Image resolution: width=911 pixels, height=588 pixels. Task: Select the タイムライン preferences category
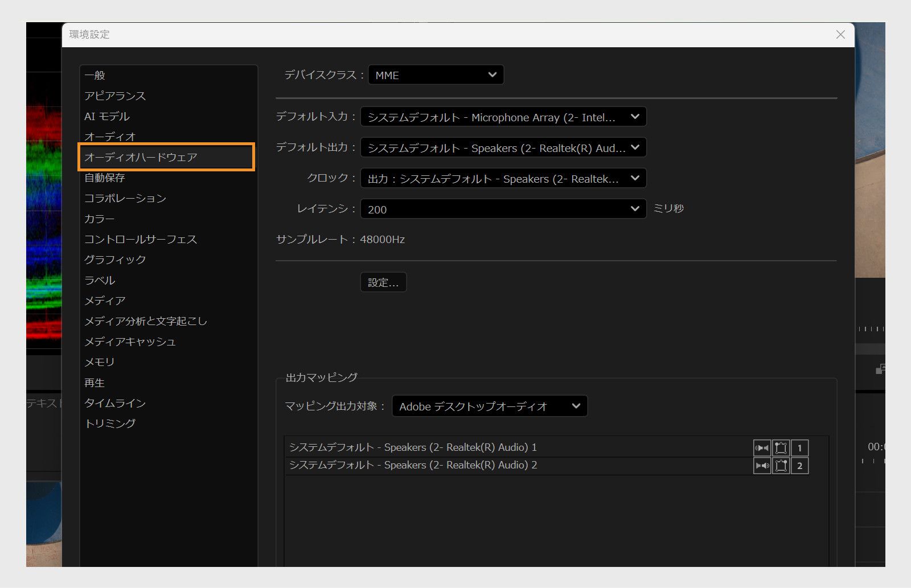[114, 402]
